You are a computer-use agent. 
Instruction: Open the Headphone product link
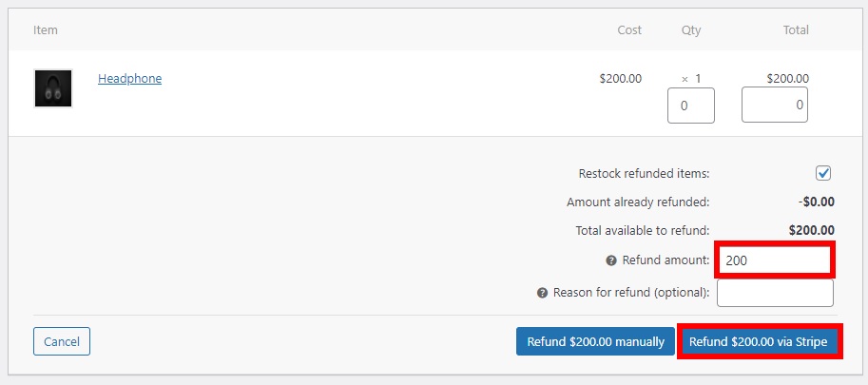129,79
